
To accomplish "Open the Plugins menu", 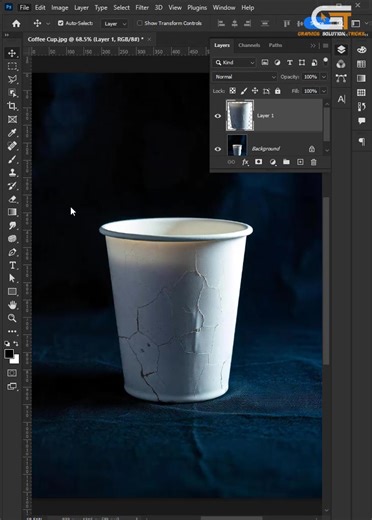I will 197,7.
